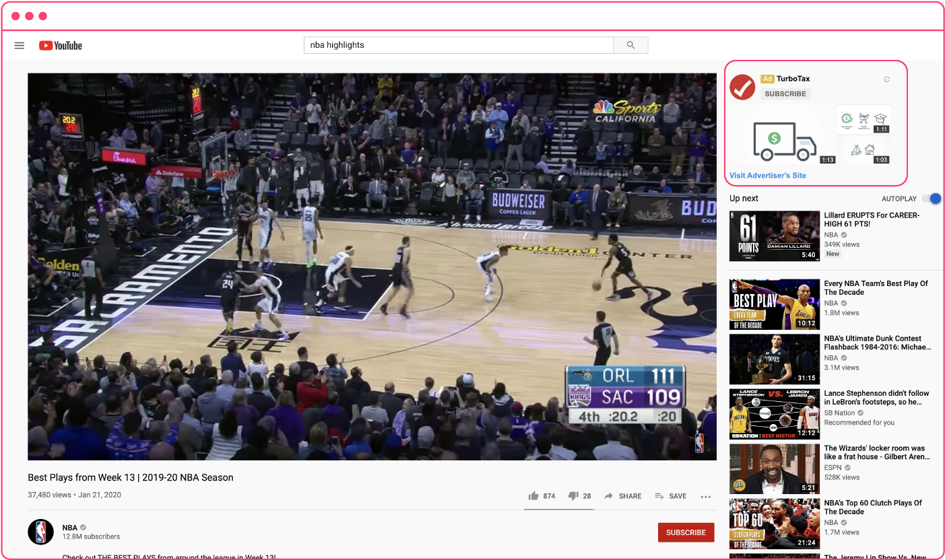Open the TurboTax ad thumbnail lasting 1:03
Screen dimensions: 945x560
point(863,150)
